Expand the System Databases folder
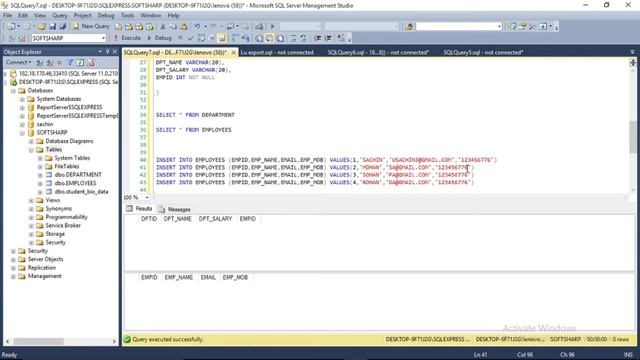 (22, 99)
